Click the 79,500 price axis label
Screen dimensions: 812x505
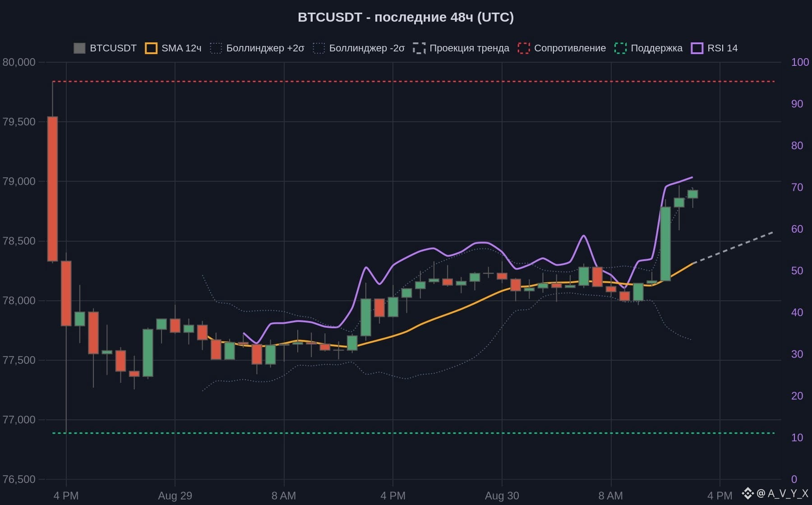pyautogui.click(x=19, y=122)
